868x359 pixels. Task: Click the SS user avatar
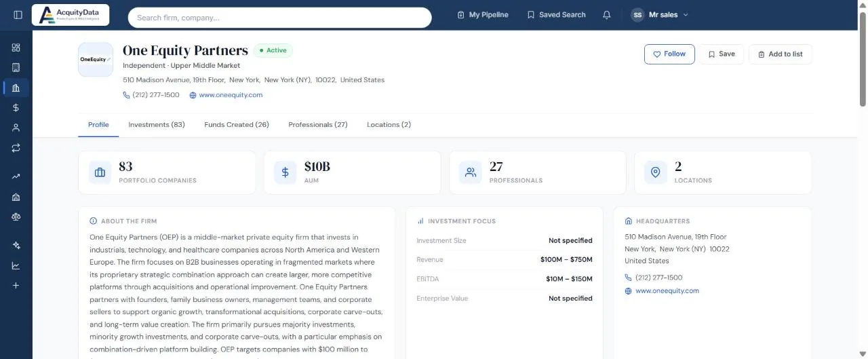coord(637,15)
